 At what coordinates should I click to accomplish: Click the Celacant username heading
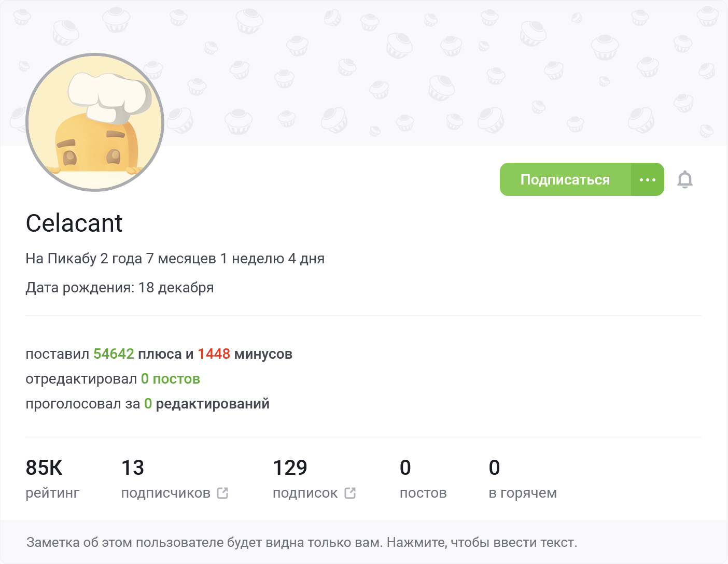pos(74,223)
